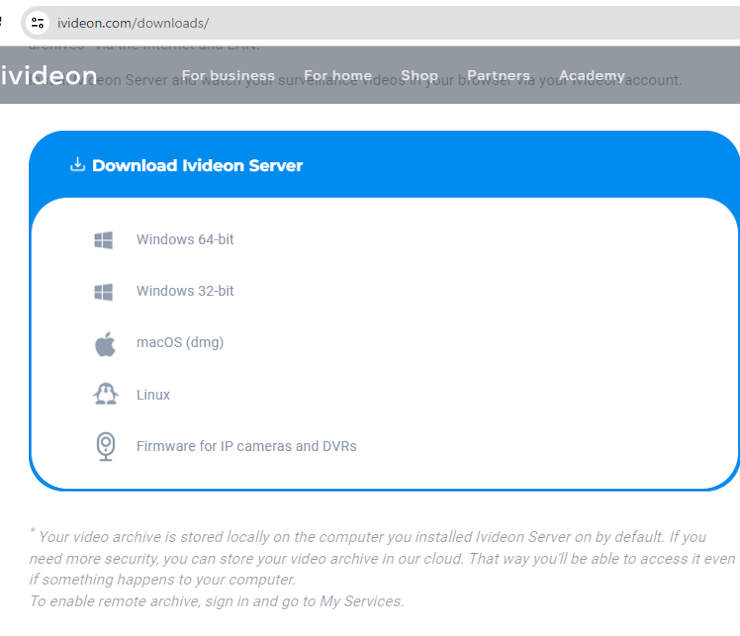The height and width of the screenshot is (636, 740).
Task: Open the Linux download link
Action: [x=153, y=394]
